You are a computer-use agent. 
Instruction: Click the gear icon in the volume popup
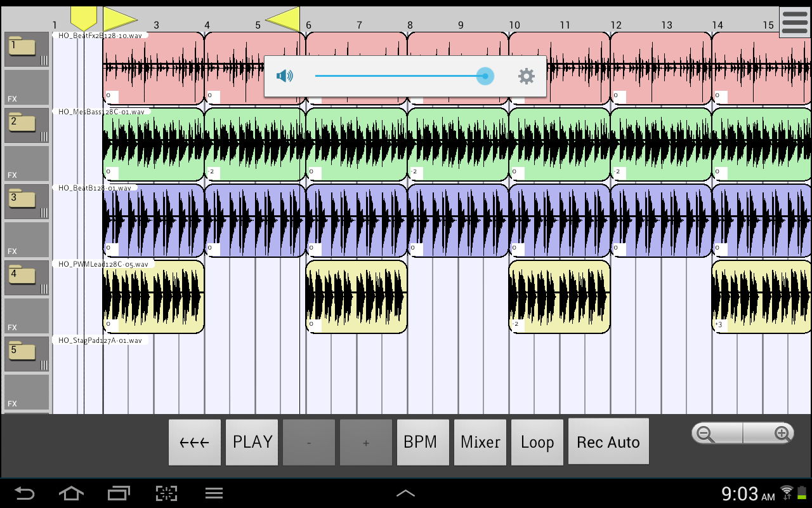[526, 76]
